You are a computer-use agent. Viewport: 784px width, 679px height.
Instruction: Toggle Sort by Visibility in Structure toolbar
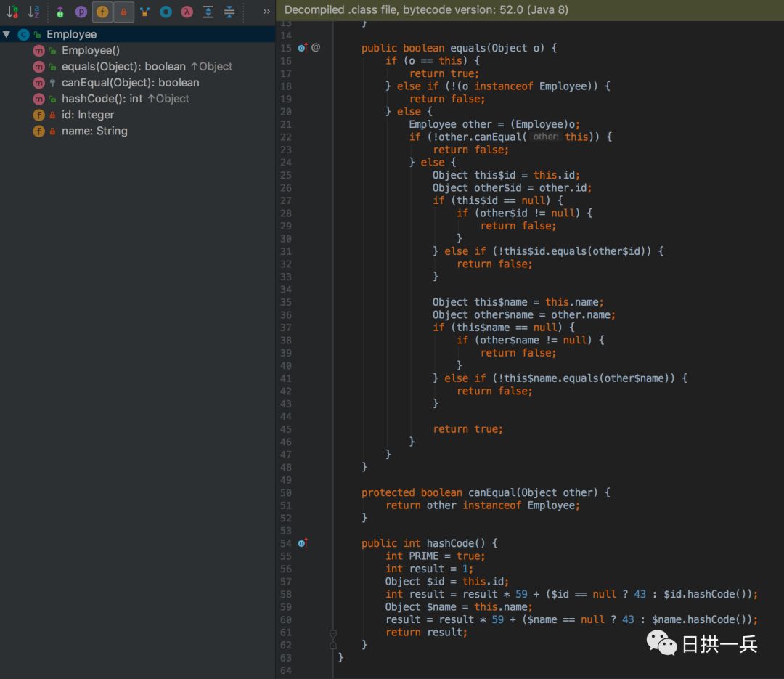12,12
